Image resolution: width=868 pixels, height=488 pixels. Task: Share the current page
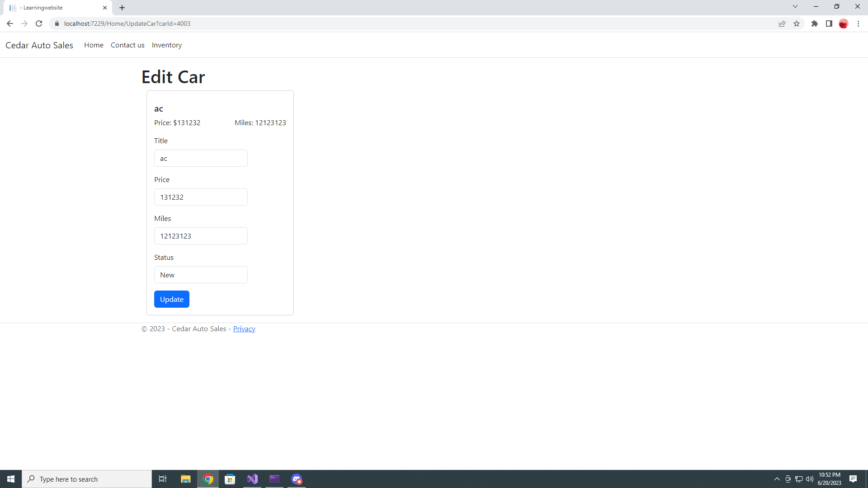[x=782, y=23]
